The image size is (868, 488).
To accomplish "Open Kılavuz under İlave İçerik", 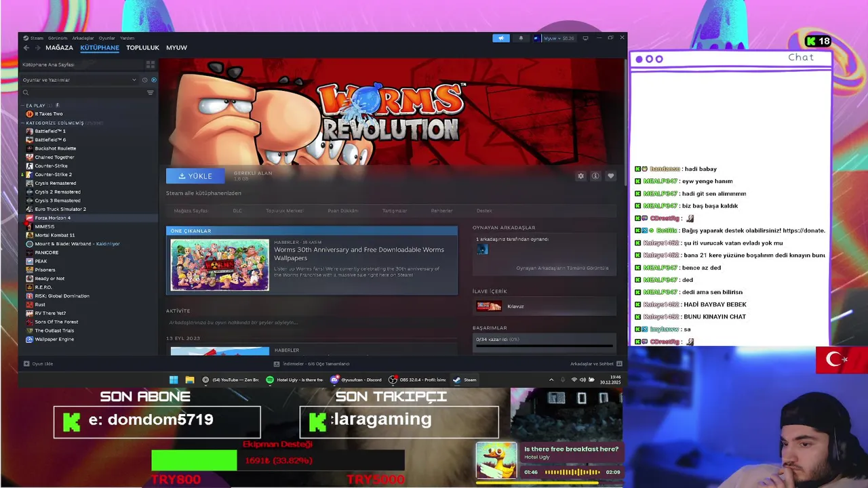I will [545, 306].
